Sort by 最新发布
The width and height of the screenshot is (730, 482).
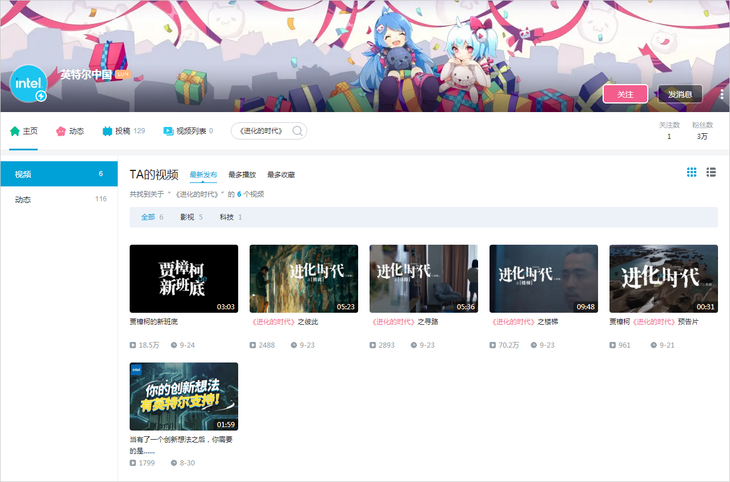(x=203, y=175)
